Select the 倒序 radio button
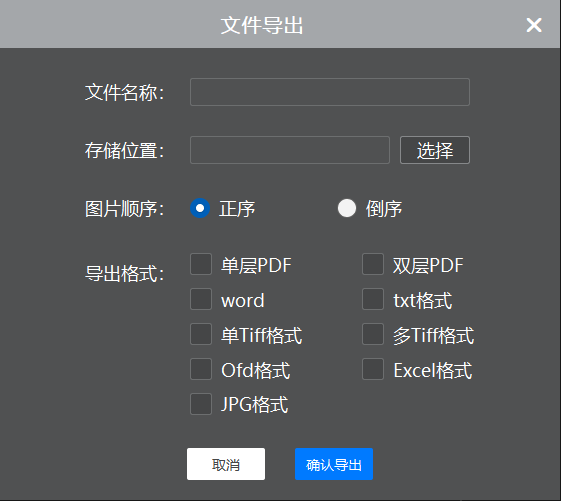 point(347,208)
